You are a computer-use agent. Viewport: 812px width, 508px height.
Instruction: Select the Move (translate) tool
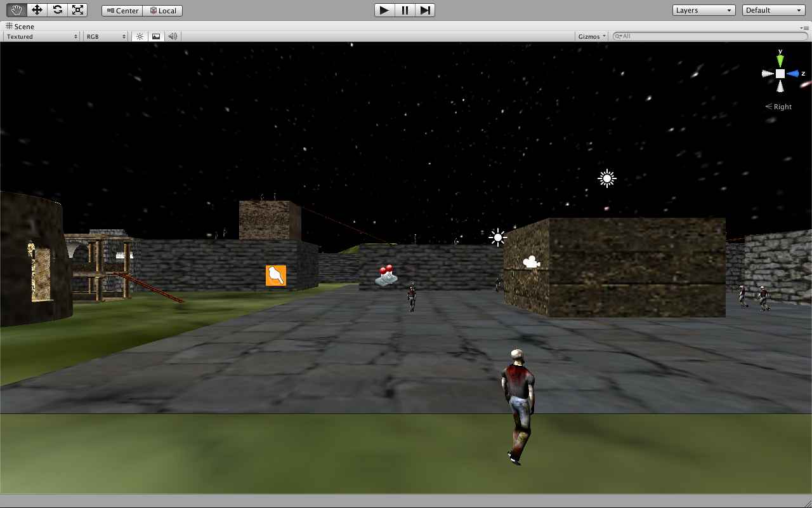pos(37,10)
